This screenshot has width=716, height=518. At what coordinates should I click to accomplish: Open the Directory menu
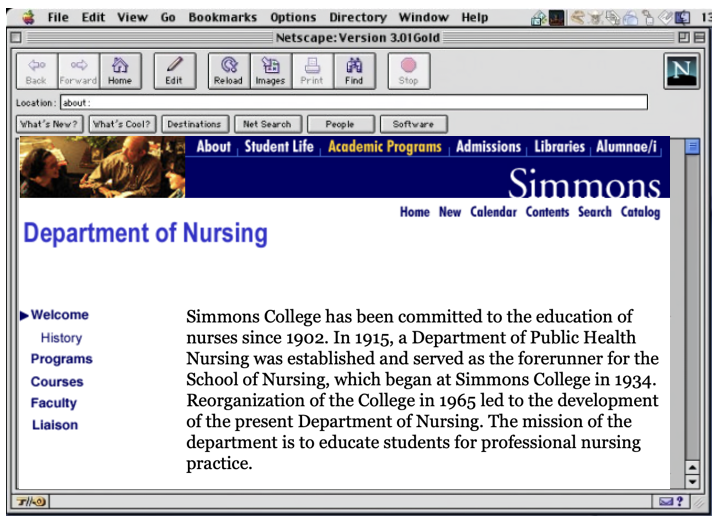pyautogui.click(x=358, y=17)
